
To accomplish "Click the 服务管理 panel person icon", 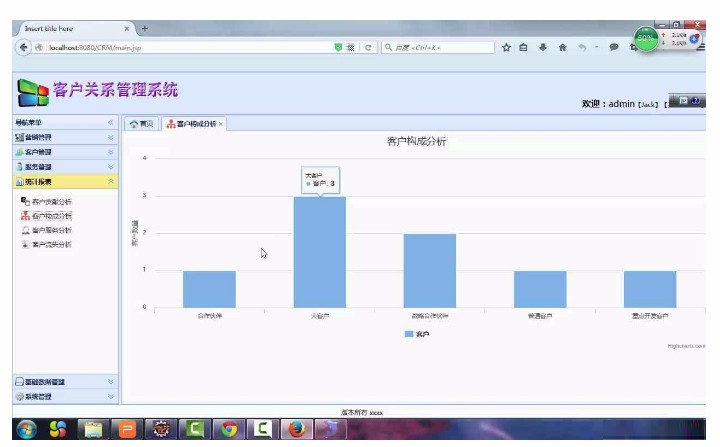I will [19, 167].
